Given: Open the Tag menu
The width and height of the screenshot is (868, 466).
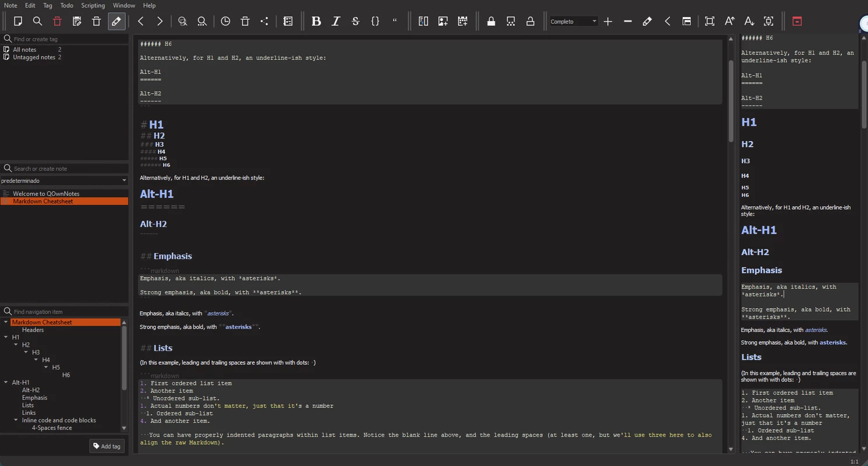Looking at the screenshot, I should click(48, 5).
